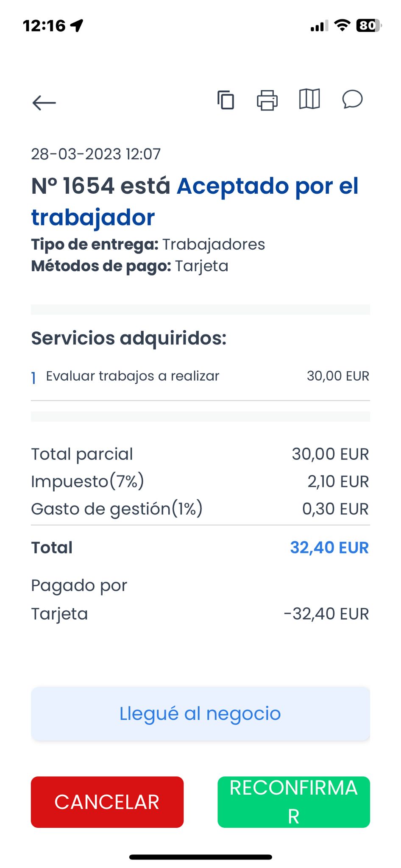
Task: Tap the Llegué al negocio button
Action: point(200,714)
